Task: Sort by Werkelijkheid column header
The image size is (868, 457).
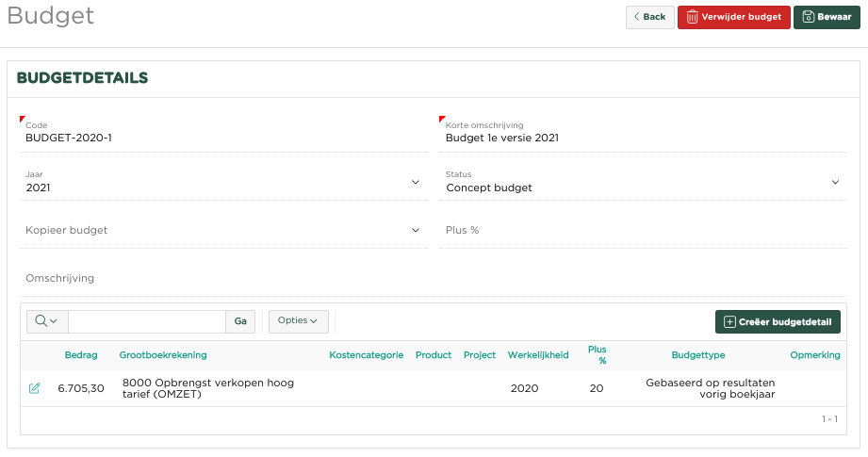Action: pos(538,355)
